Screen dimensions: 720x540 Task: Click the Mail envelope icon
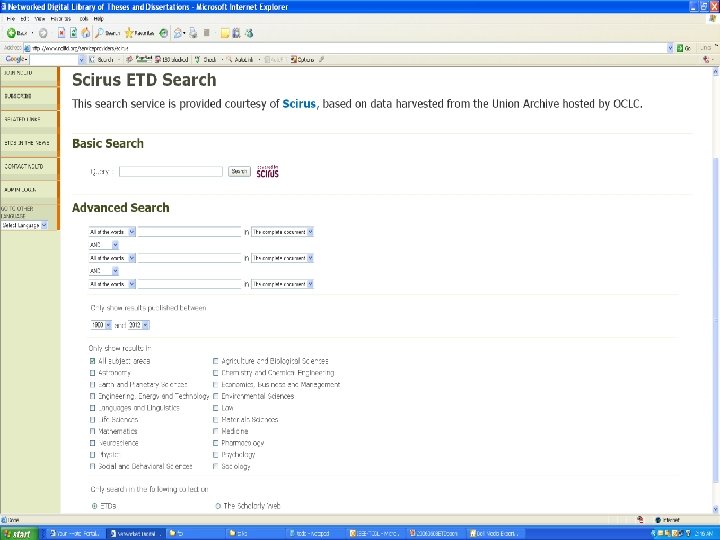pos(179,33)
